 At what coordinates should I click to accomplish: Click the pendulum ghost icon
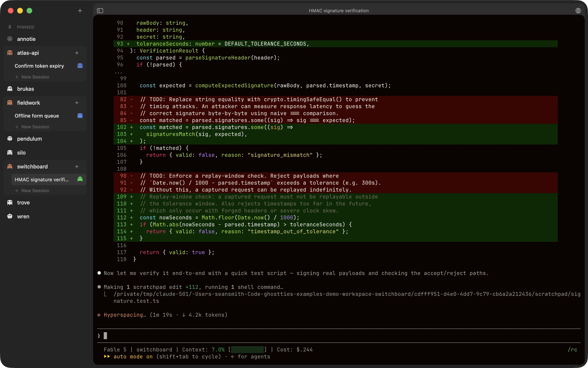coord(10,139)
